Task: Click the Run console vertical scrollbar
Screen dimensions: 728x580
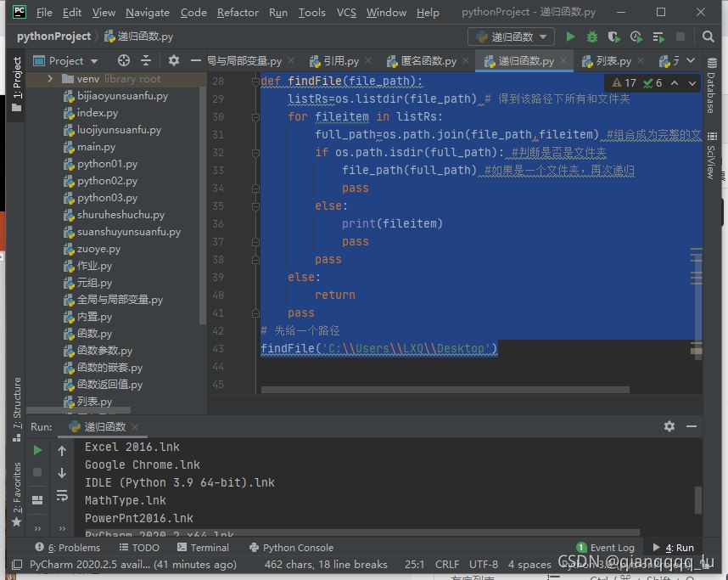Action: (698, 499)
